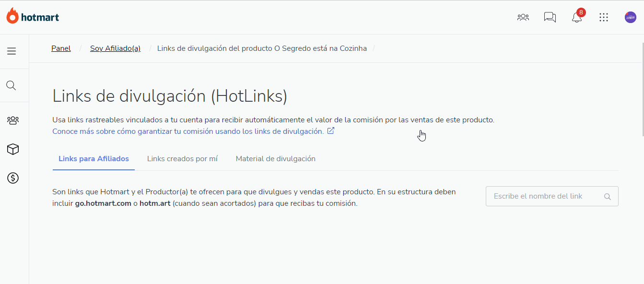The width and height of the screenshot is (644, 284).
Task: Open the sidebar products box icon
Action: (13, 149)
